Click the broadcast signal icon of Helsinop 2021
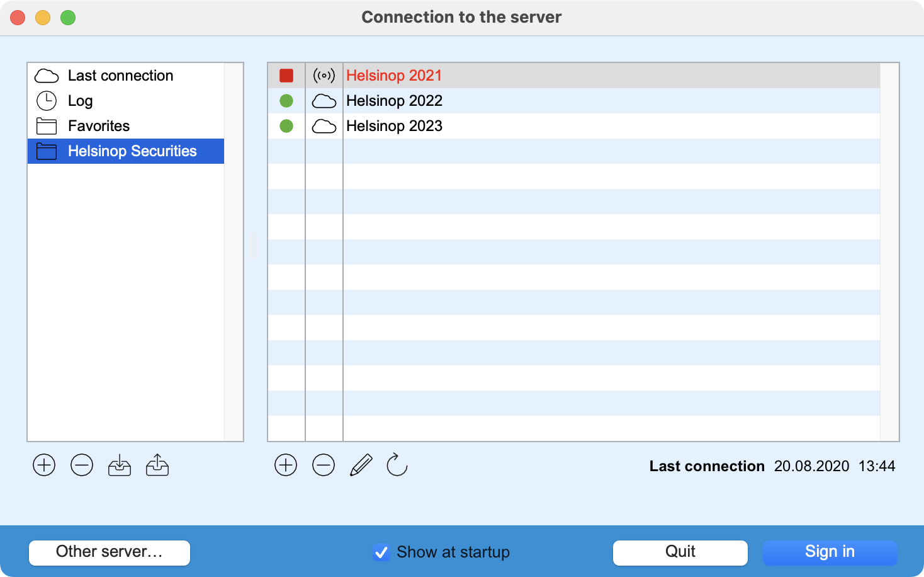The width and height of the screenshot is (924, 577). [324, 76]
